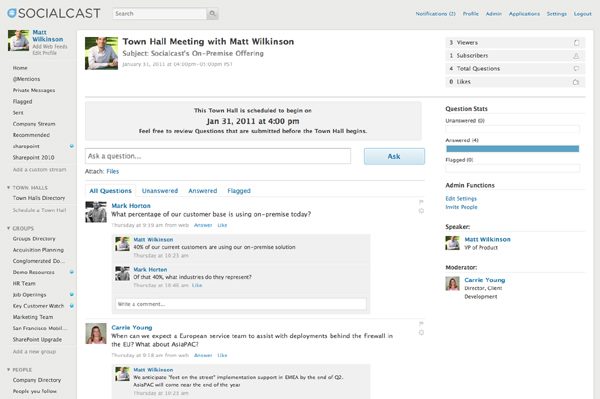Collapse the Town Halls sidebar section
Screen dimensions: 600x399
(x=8, y=187)
